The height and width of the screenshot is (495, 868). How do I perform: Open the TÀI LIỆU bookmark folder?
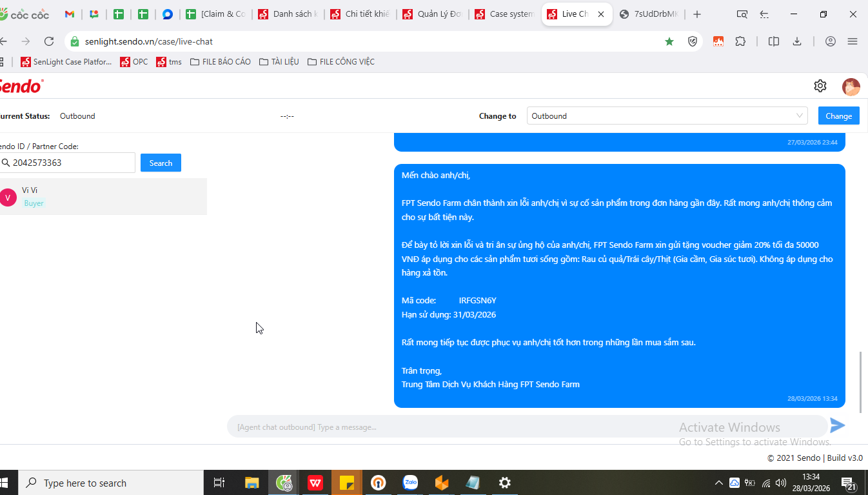coord(279,62)
